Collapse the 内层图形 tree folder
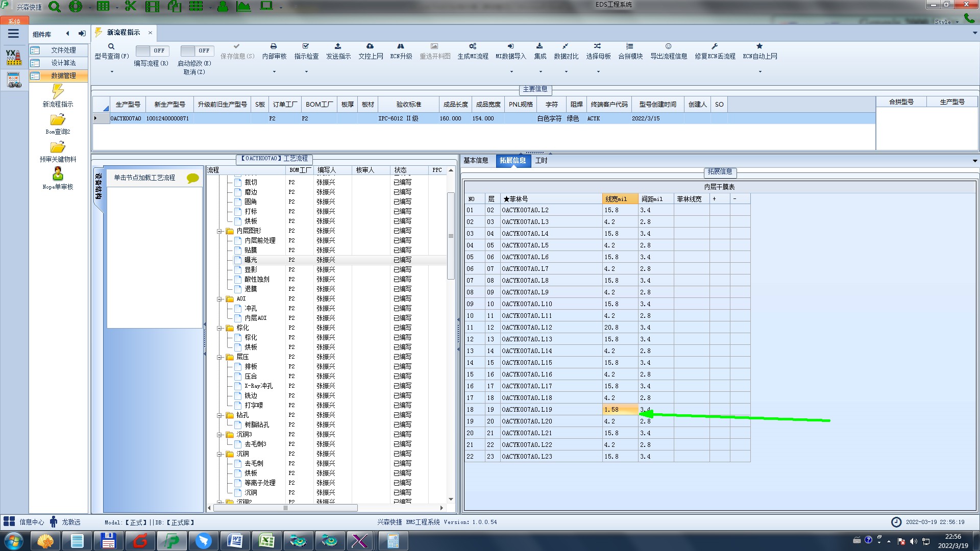The height and width of the screenshot is (551, 980). 219,231
